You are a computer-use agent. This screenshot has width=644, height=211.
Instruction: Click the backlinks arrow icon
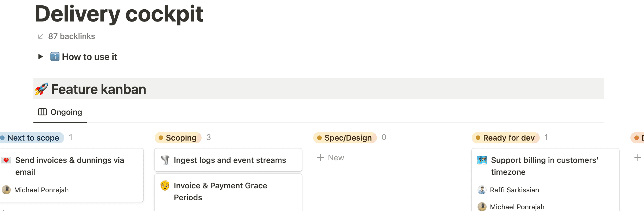[40, 36]
